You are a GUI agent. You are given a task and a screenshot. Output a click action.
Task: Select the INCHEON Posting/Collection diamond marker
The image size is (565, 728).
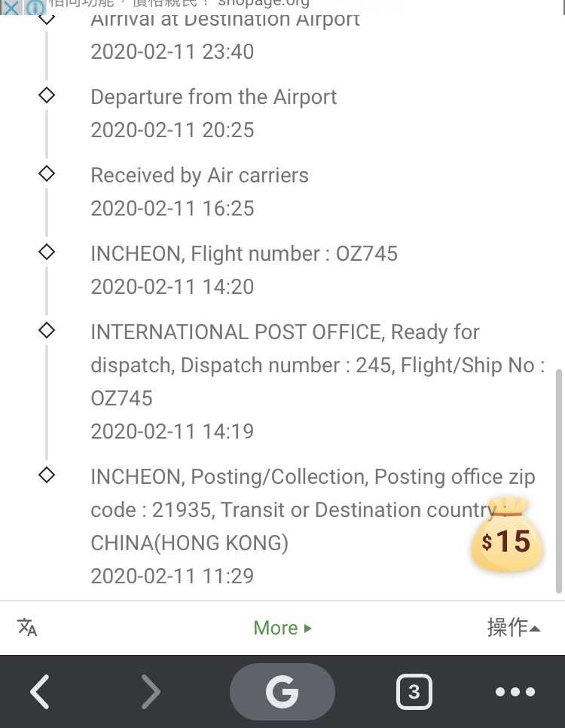(47, 476)
